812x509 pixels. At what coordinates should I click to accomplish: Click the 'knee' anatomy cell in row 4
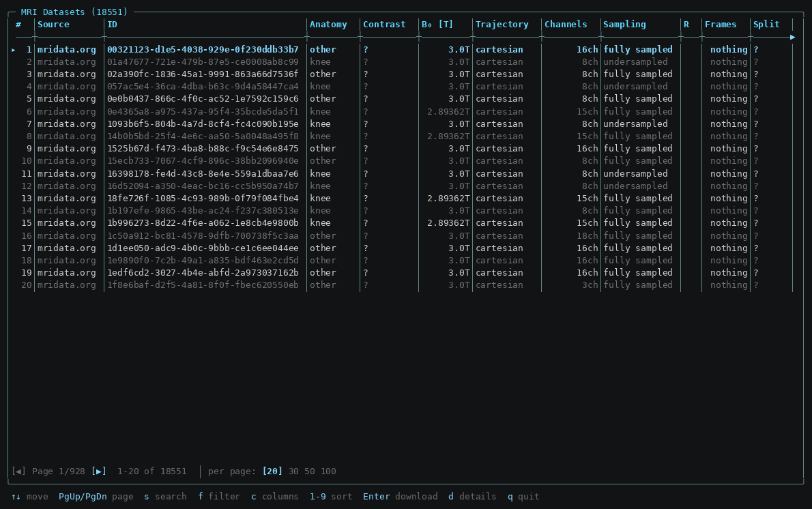(320, 87)
